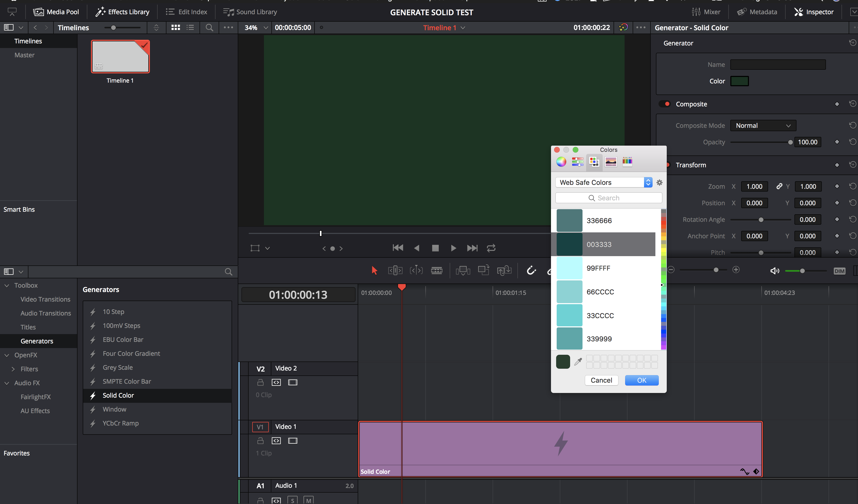Click the generator Name field
858x504 pixels.
(778, 65)
